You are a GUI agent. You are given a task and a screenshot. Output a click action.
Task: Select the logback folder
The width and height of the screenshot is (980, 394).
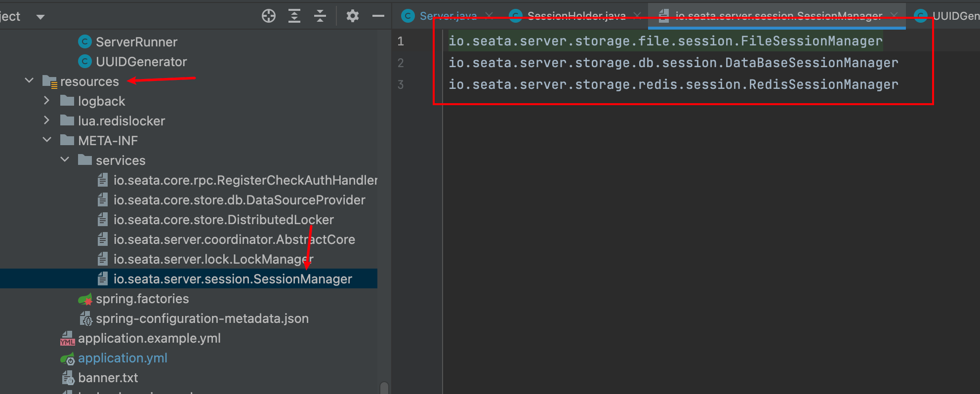(101, 101)
